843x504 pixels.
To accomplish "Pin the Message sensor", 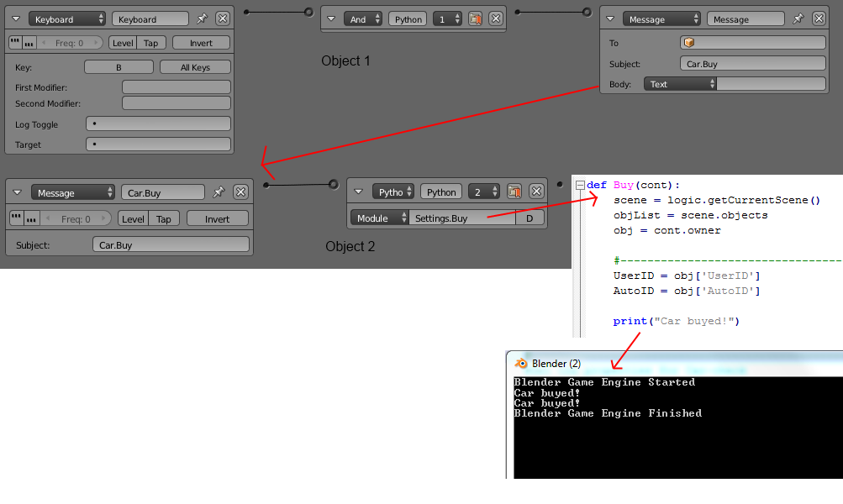I will pyautogui.click(x=219, y=192).
